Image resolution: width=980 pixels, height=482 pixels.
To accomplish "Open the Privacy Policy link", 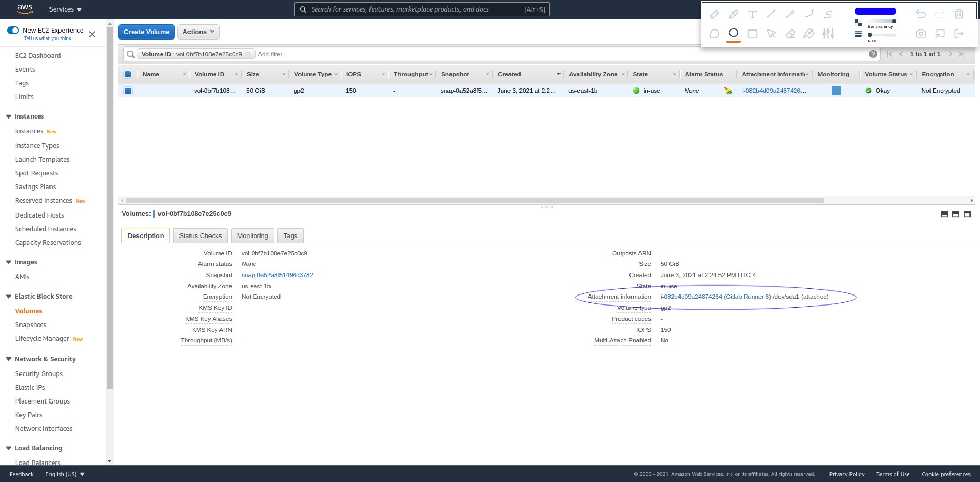I will pyautogui.click(x=847, y=474).
